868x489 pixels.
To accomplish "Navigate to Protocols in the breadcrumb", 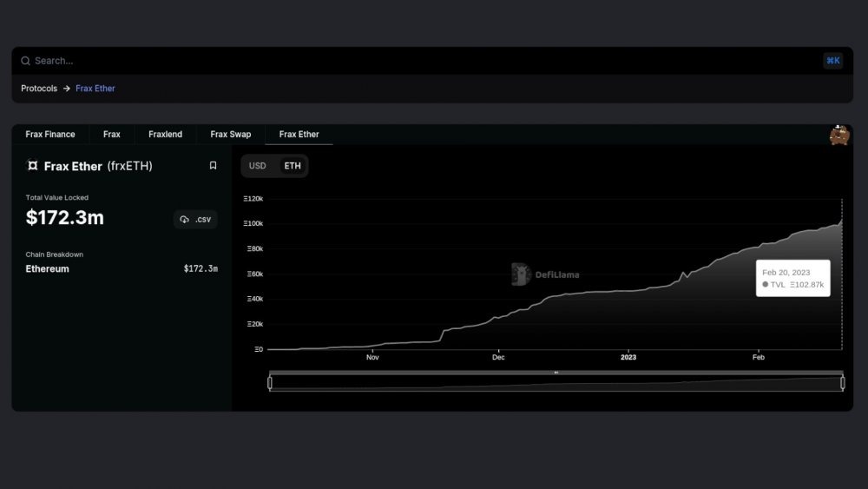I will click(x=39, y=89).
